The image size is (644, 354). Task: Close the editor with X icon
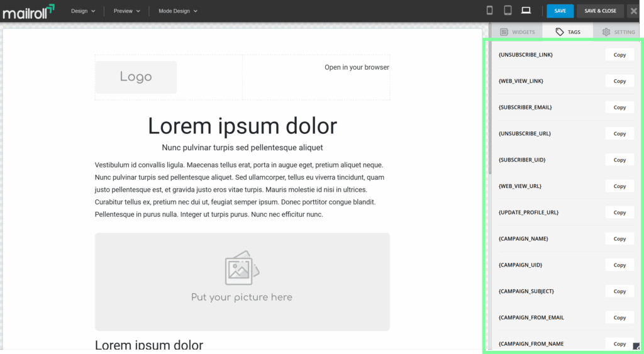pyautogui.click(x=633, y=11)
